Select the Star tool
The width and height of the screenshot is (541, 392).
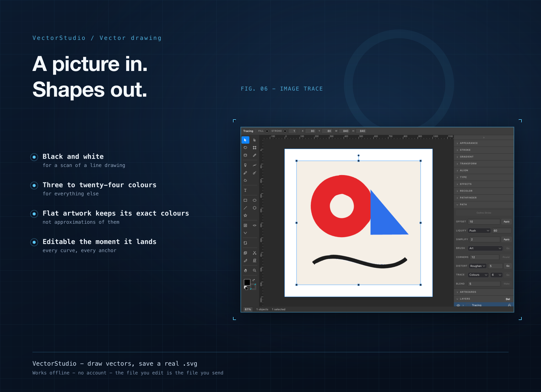[245, 216]
